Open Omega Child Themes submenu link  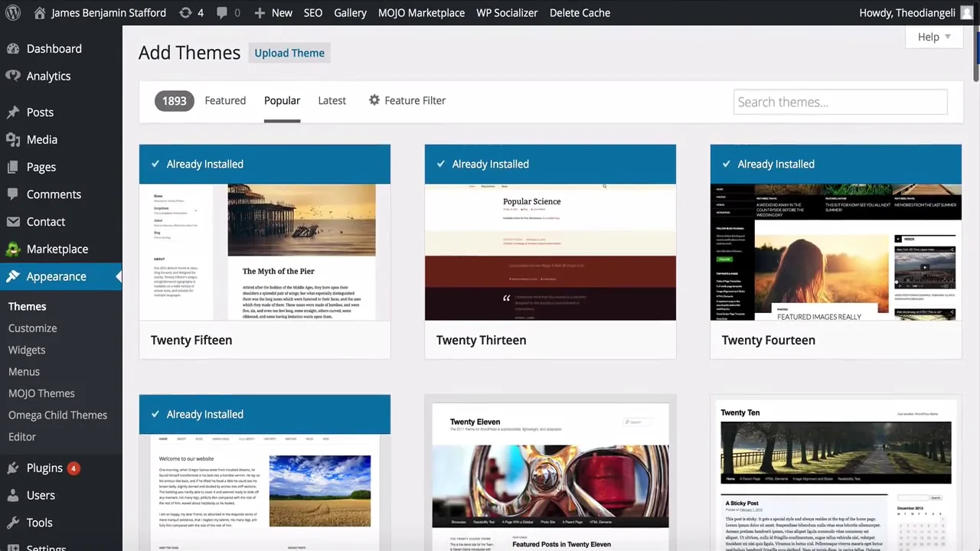[x=58, y=415]
